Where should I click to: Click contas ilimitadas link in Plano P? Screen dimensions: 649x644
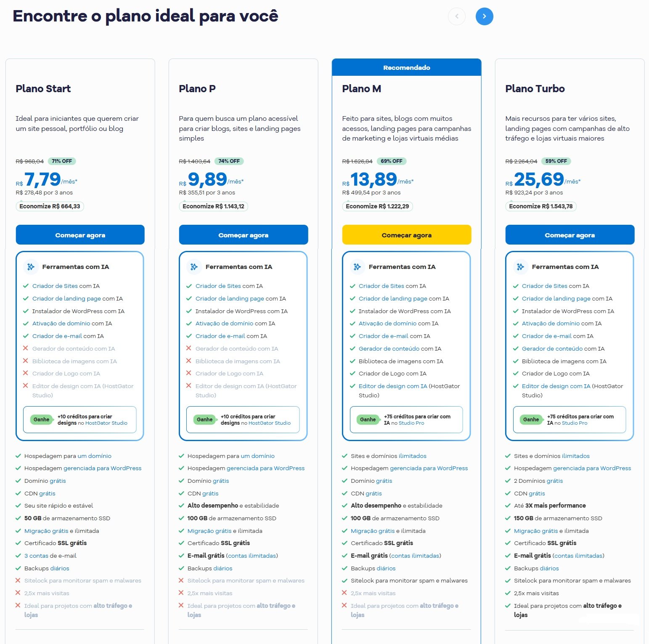(252, 556)
